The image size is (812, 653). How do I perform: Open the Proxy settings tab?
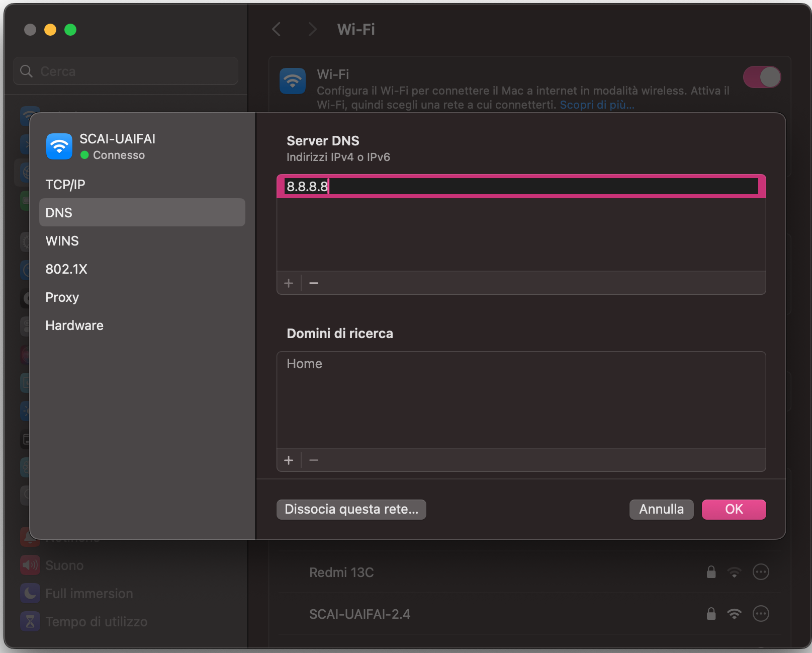click(62, 297)
